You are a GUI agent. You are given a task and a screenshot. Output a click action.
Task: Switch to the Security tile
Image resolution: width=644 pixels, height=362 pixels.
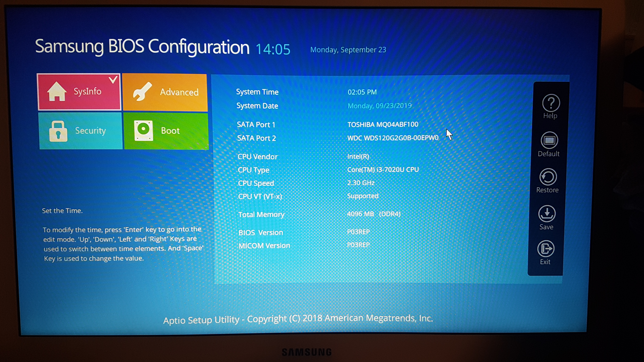[x=80, y=131]
